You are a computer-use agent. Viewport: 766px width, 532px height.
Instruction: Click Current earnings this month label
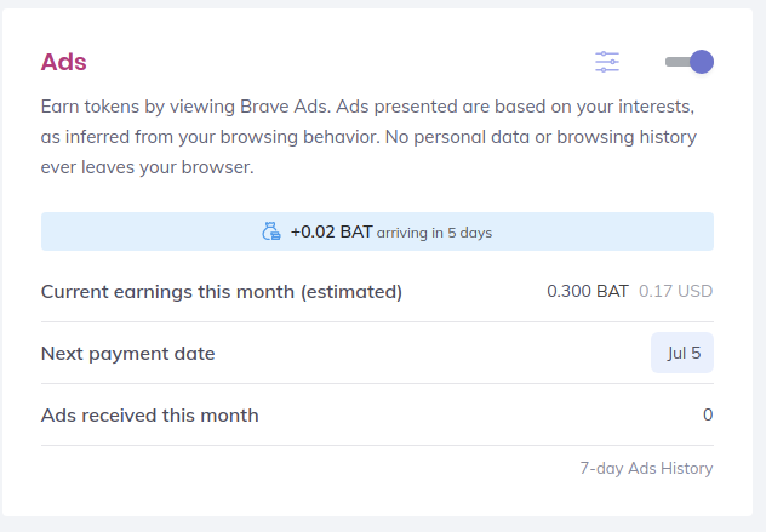click(x=221, y=292)
